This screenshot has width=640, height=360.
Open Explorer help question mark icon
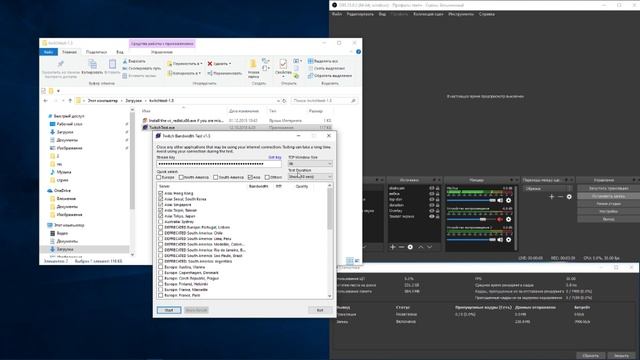[x=358, y=52]
